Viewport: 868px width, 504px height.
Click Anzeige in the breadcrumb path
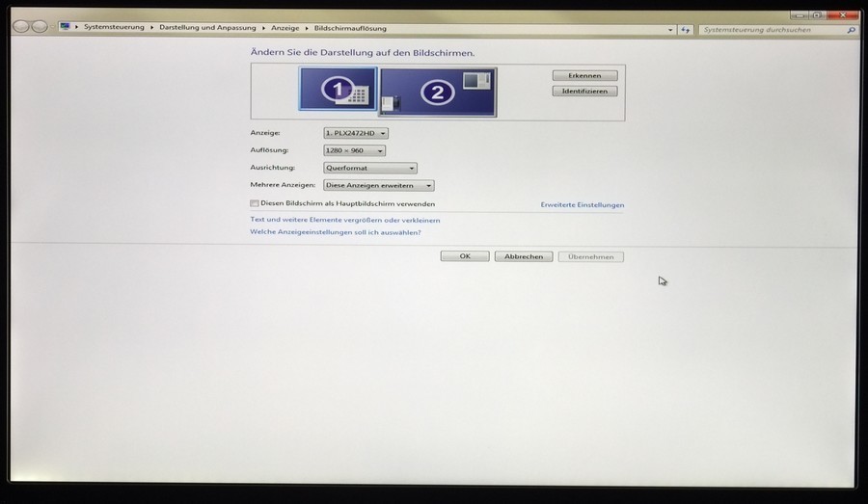tap(285, 28)
